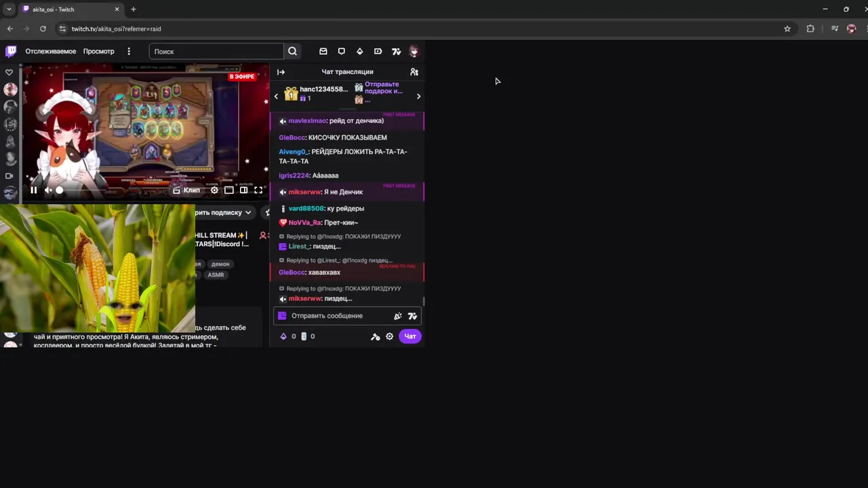Open the moderator tools icon below chat

(375, 336)
